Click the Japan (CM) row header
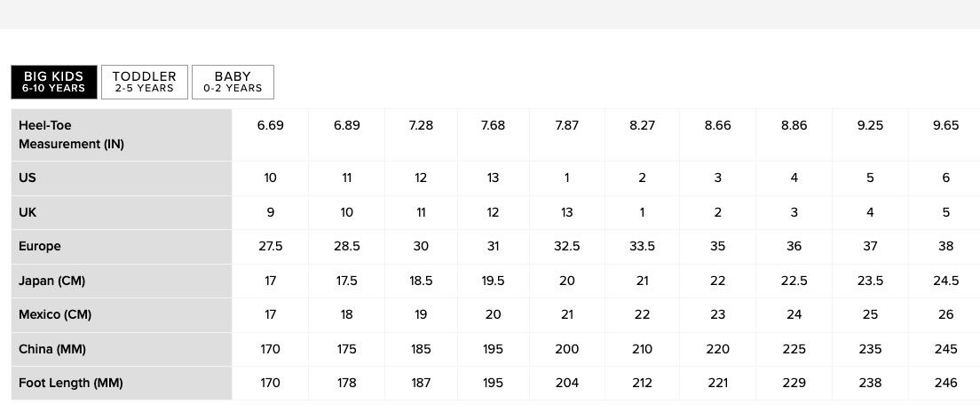 [122, 281]
